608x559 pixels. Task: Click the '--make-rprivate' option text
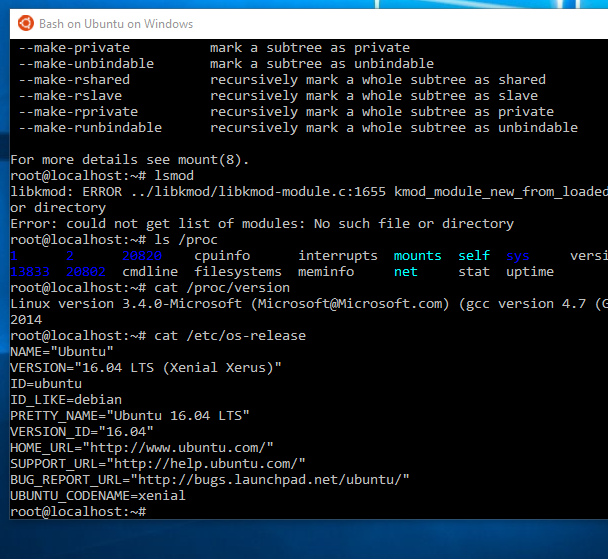tap(78, 112)
